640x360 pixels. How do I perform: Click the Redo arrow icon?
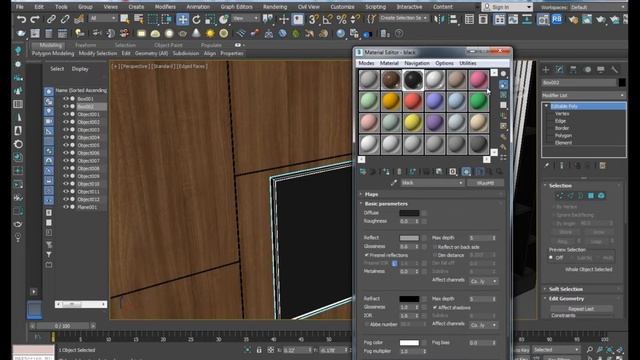click(x=35, y=19)
